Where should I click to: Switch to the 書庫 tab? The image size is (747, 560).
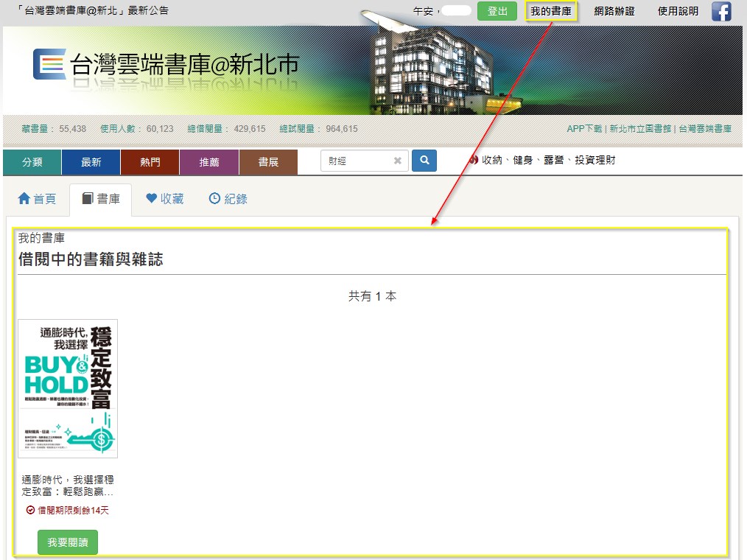100,199
